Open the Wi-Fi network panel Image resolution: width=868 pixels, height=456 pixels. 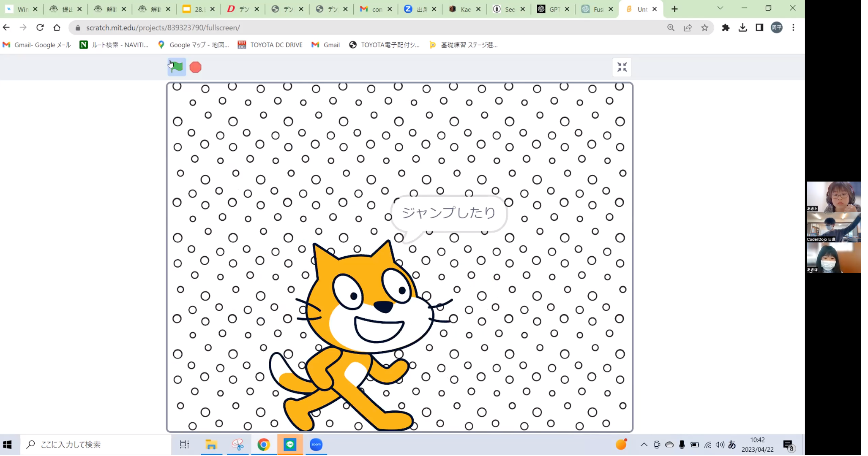707,445
